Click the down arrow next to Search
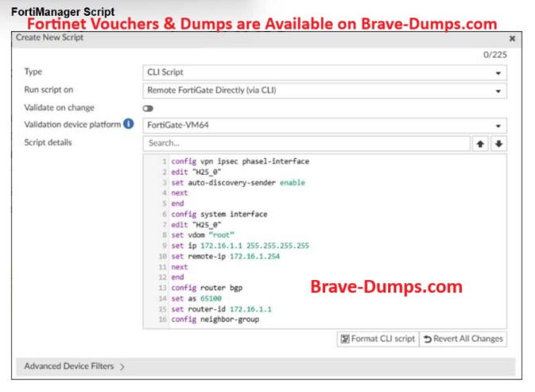Viewport: 535px width, 392px height. 498,143
